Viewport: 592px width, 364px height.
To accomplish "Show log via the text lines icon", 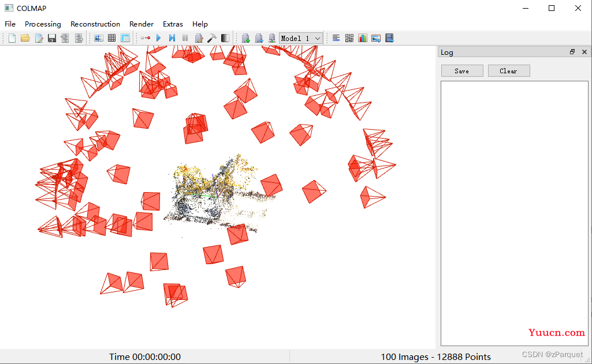I will click(x=336, y=38).
